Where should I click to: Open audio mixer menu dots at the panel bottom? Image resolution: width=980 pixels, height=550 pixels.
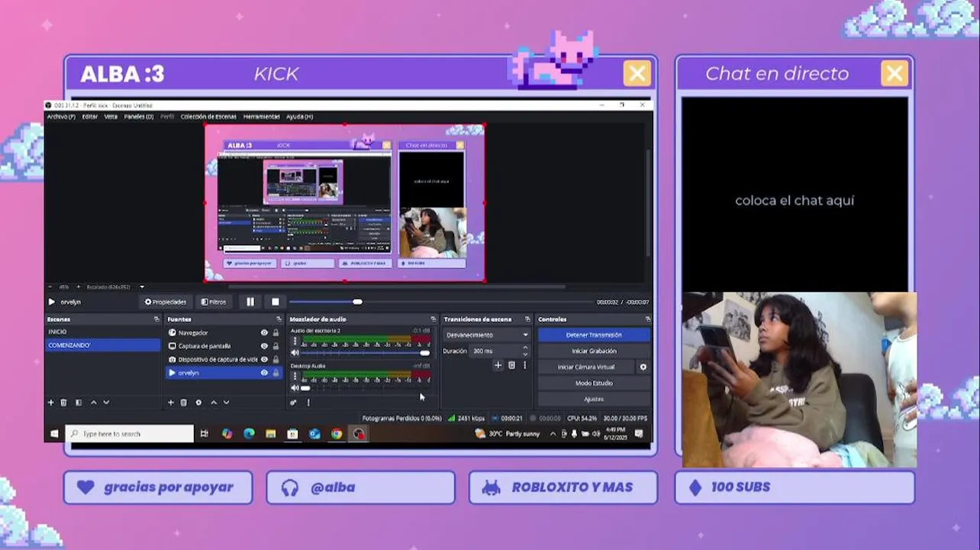pos(308,403)
